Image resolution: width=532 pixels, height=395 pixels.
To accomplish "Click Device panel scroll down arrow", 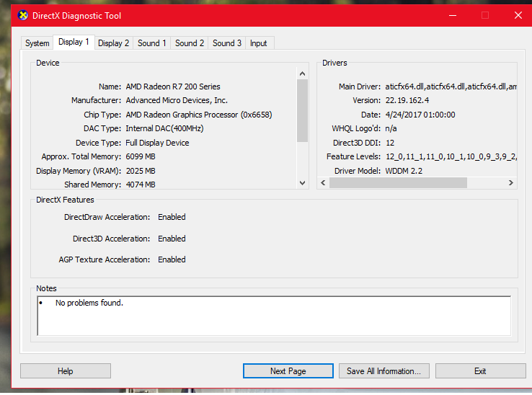I will [302, 183].
